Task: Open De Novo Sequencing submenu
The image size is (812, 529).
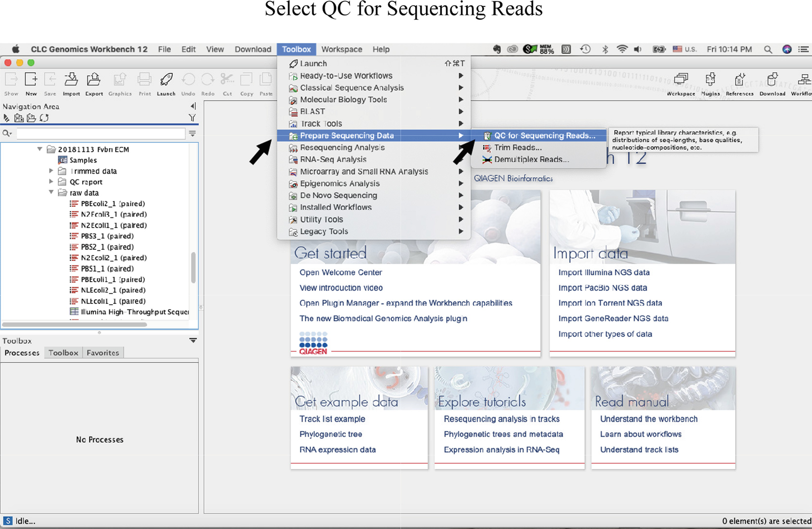Action: tap(373, 195)
